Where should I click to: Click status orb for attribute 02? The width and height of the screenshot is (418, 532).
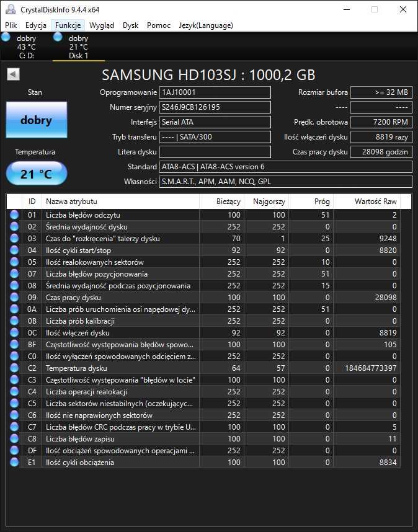coord(14,227)
